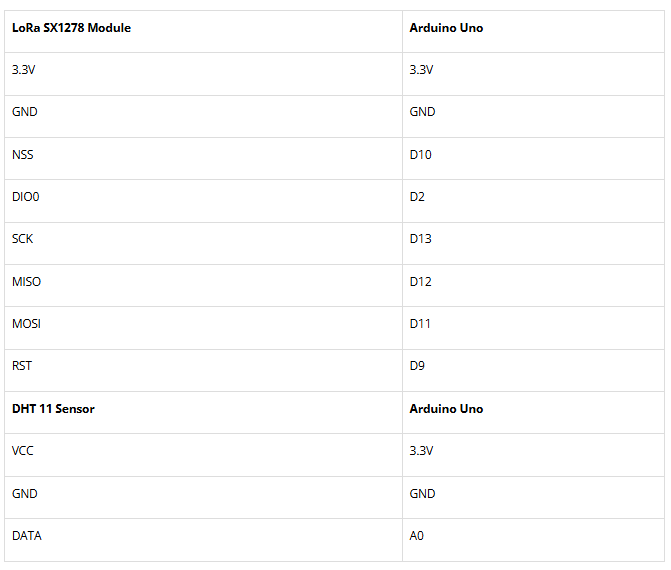
Task: Click the DHT 11 Sensor header cell
Action: click(53, 409)
